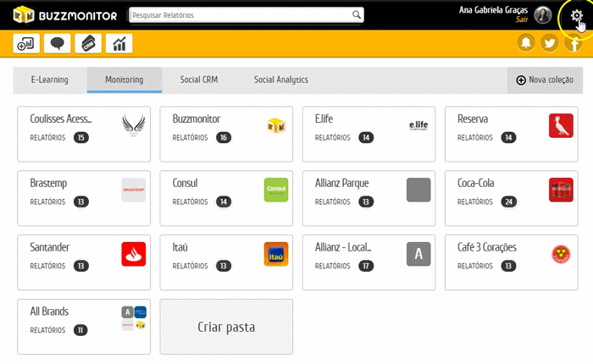Click the Sair logout link
593x364 pixels.
coord(521,19)
